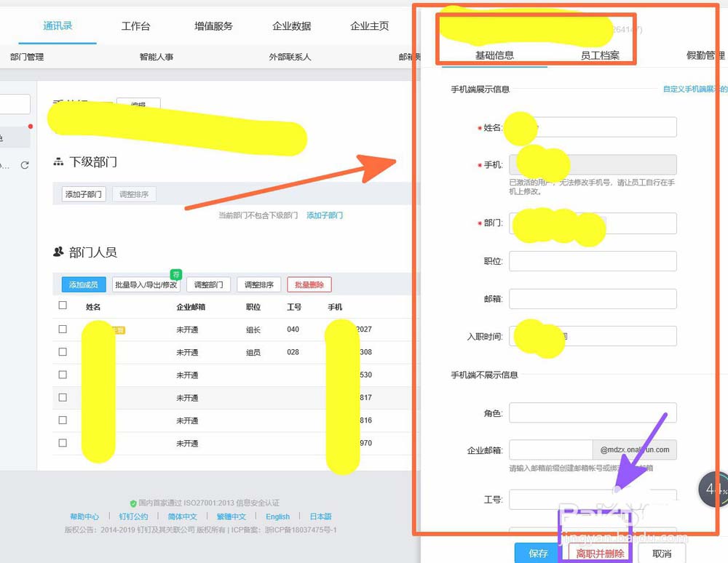Click the 保存 button
728x563 pixels.
538,553
